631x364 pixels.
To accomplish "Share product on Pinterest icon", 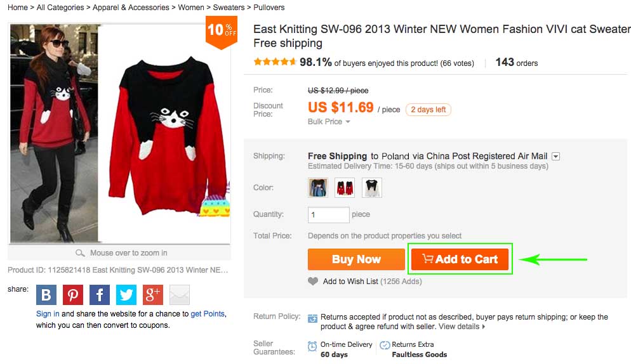I will (x=73, y=295).
